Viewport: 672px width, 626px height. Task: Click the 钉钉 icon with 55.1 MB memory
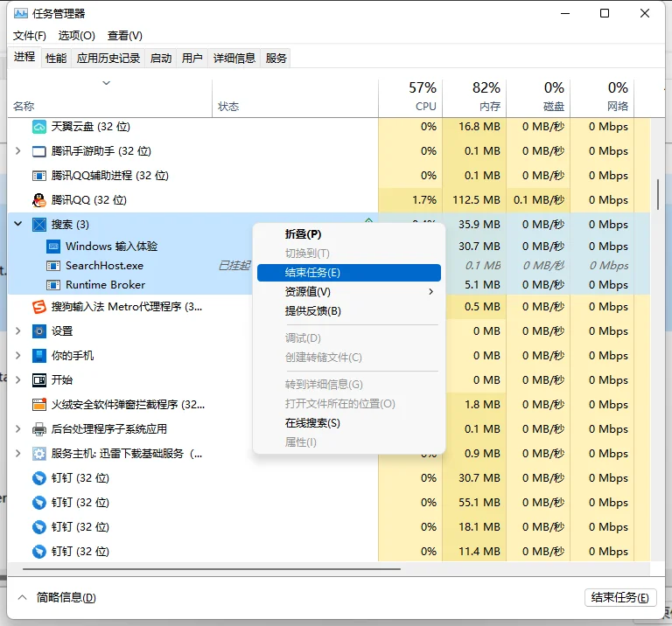click(x=39, y=502)
